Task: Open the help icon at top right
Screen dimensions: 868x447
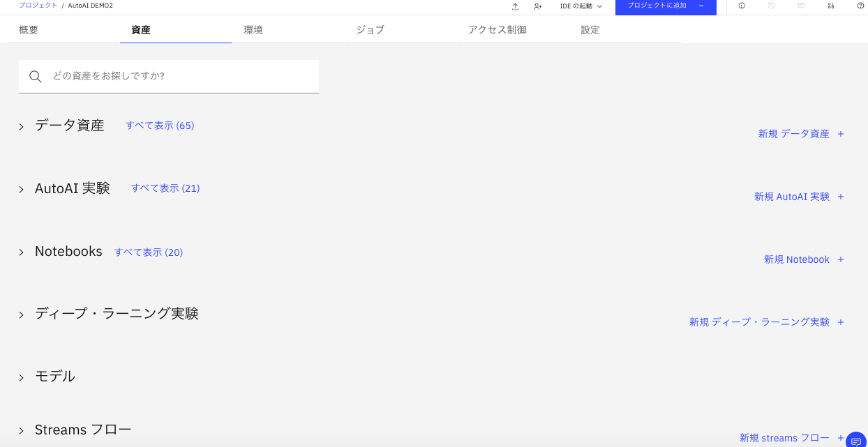Action: [x=860, y=6]
